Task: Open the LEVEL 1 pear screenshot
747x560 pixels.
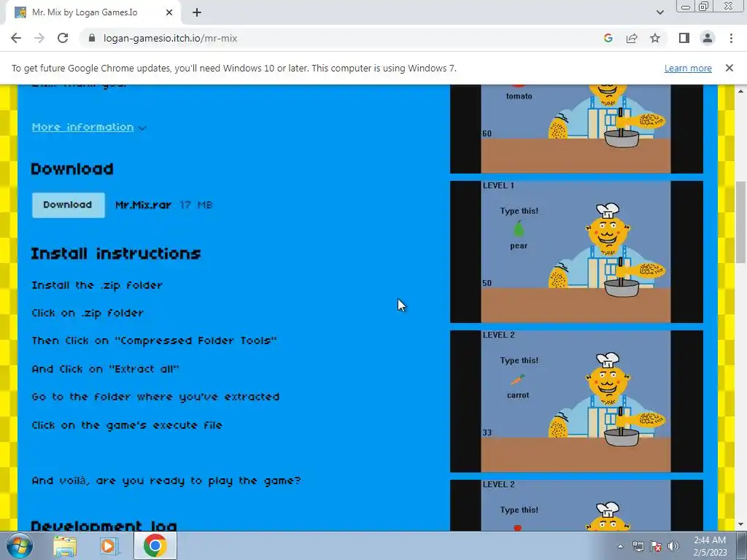Action: click(x=576, y=252)
